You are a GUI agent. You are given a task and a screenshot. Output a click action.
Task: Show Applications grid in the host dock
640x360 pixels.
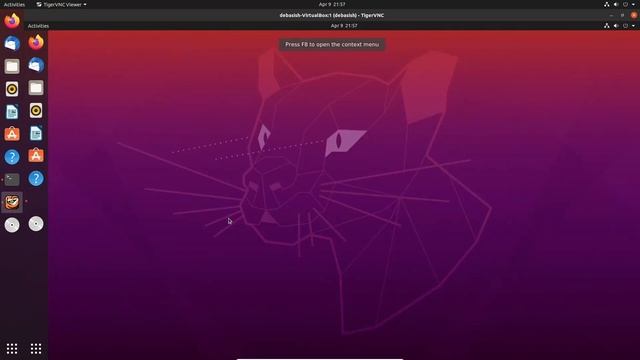click(12, 349)
